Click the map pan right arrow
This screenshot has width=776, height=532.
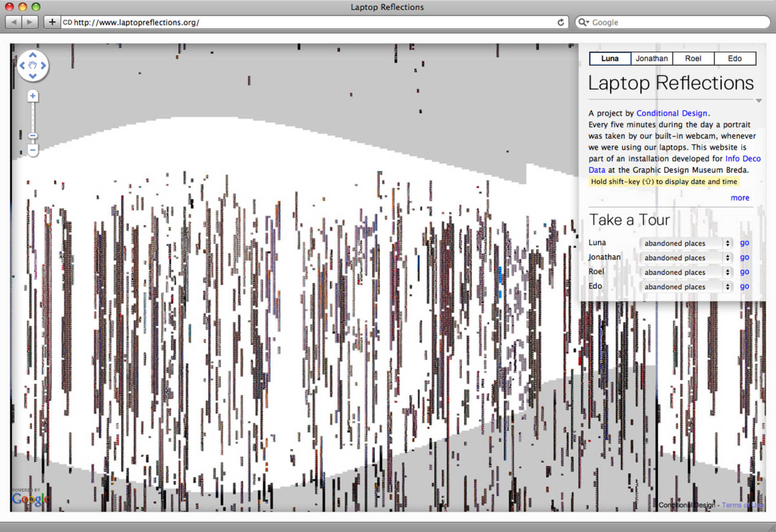[43, 66]
